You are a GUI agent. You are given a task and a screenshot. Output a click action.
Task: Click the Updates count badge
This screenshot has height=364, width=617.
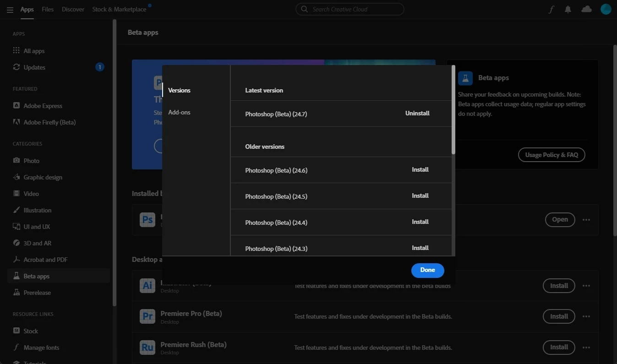(x=99, y=67)
